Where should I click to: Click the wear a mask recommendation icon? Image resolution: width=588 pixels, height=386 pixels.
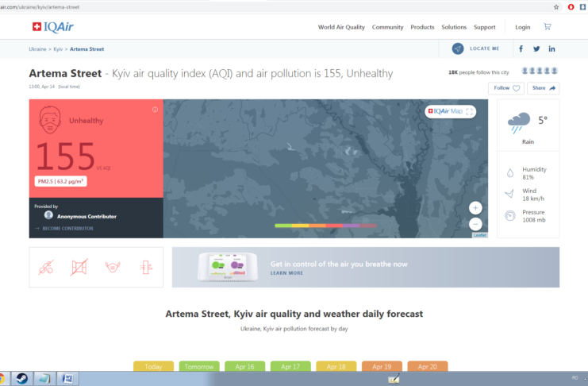click(113, 268)
